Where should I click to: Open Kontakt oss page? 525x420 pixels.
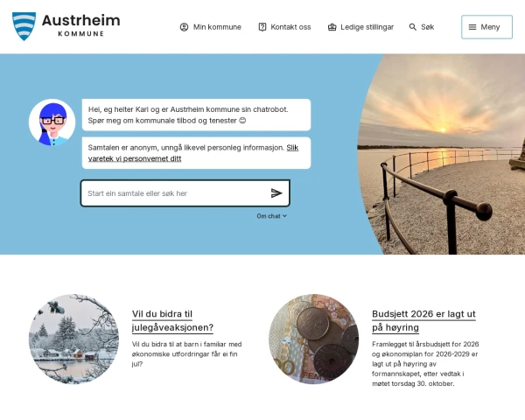(x=284, y=27)
